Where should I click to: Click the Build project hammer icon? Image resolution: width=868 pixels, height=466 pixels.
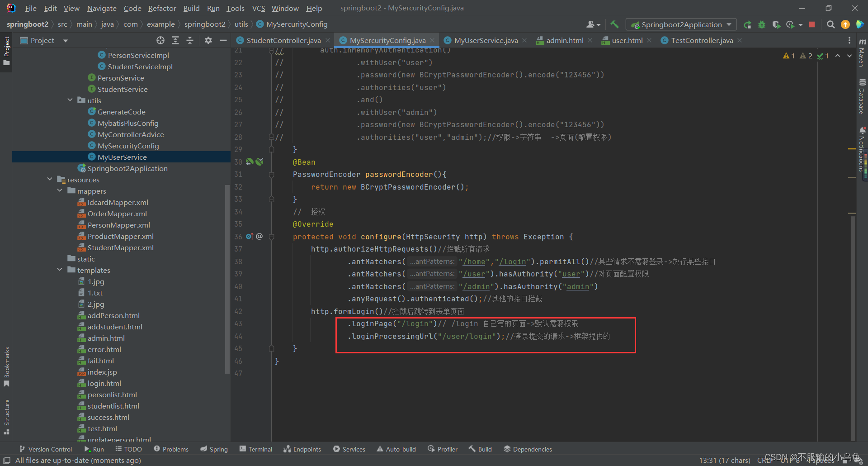coord(614,24)
